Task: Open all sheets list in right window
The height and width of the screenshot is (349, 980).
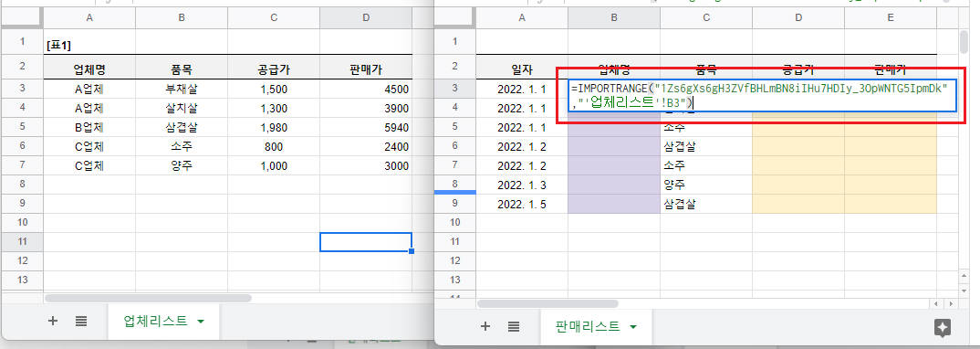Action: (514, 326)
